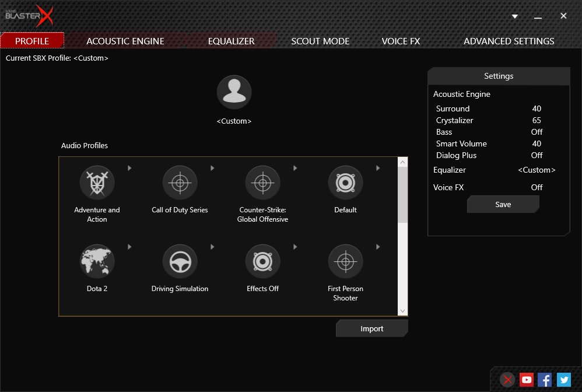The image size is (582, 392).
Task: Choose the Effects Off speaker icon
Action: (263, 261)
